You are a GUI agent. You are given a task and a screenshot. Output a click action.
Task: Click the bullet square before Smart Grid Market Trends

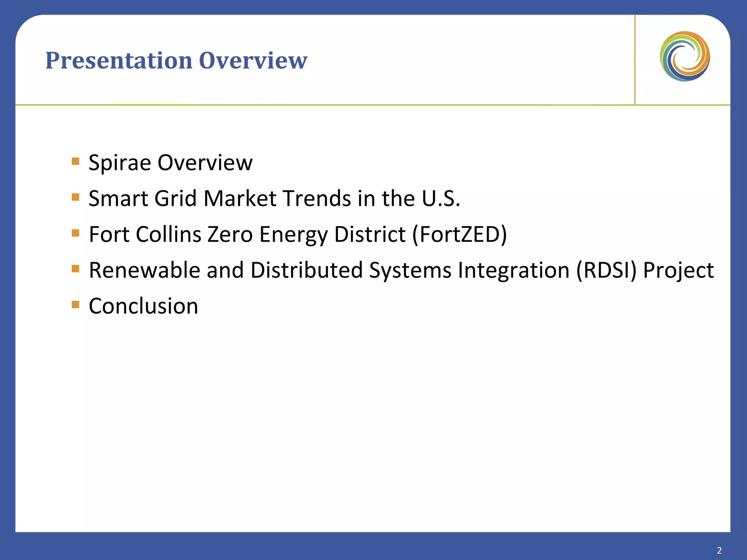(76, 197)
